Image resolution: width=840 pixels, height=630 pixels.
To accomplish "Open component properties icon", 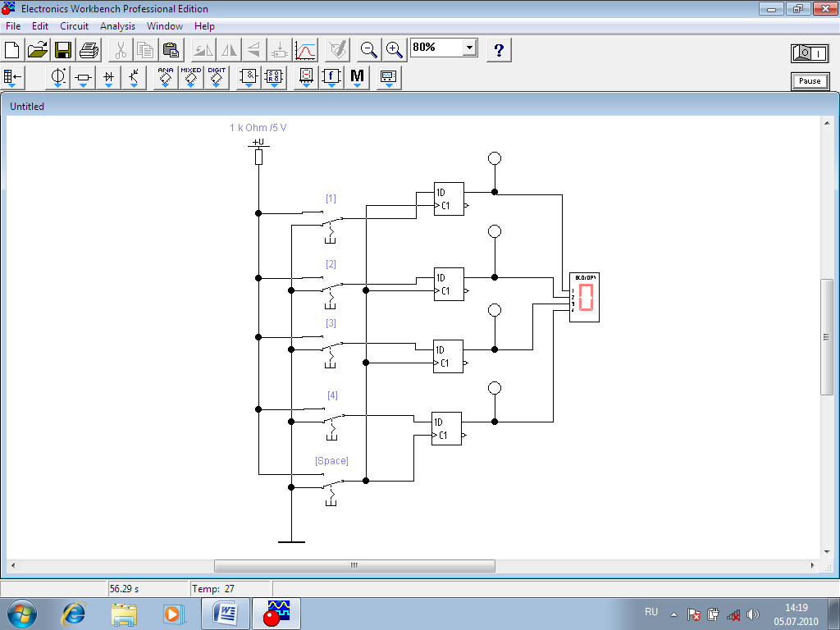I will pyautogui.click(x=337, y=50).
